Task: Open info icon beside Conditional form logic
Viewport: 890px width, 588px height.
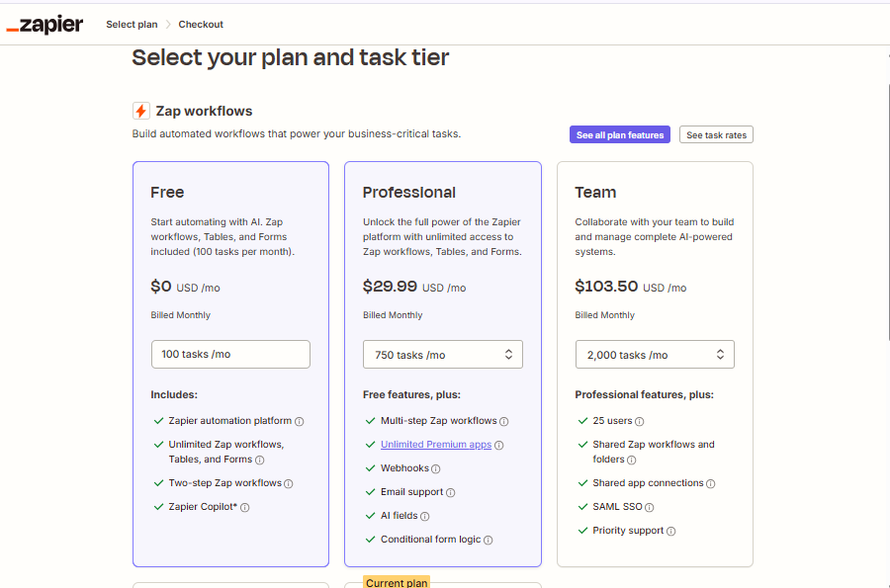Action: click(489, 541)
